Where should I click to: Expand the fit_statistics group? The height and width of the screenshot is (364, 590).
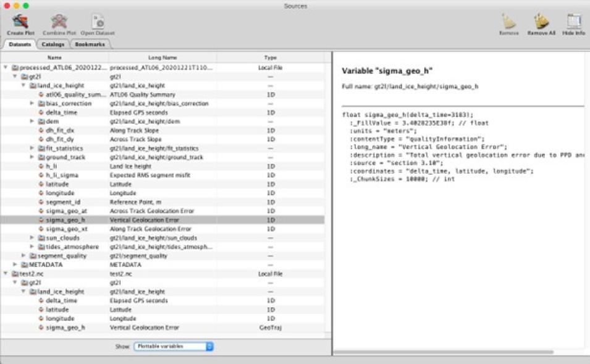pyautogui.click(x=32, y=148)
